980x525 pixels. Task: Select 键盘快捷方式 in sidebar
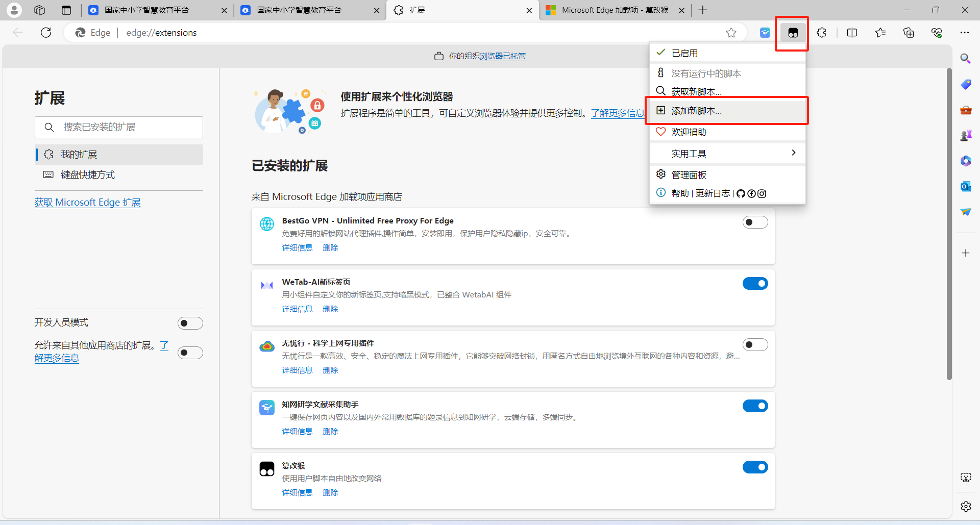119,174
